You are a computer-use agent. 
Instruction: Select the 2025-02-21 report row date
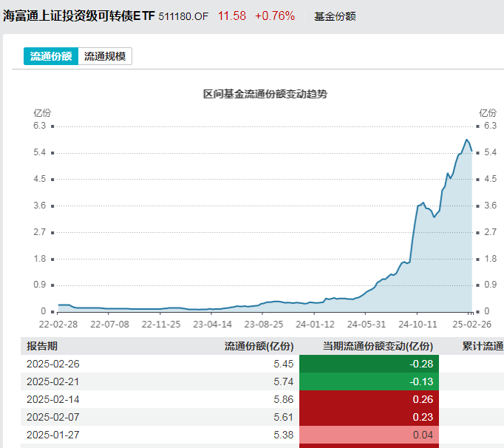click(53, 381)
